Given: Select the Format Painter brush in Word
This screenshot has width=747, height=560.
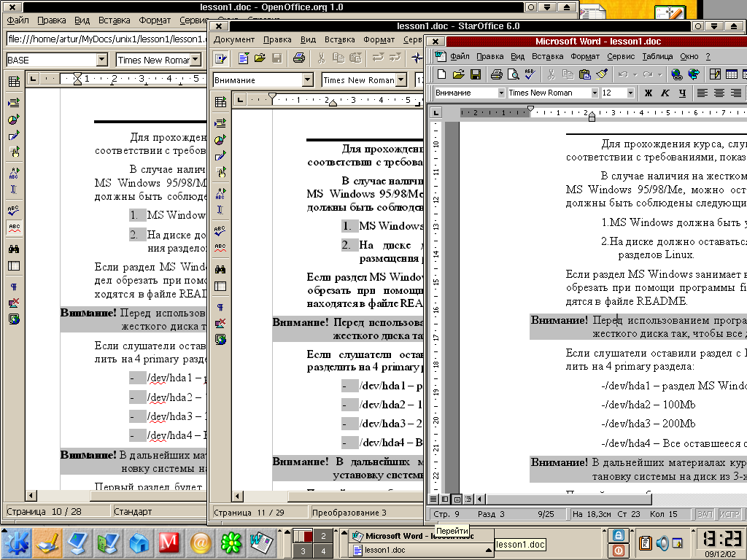Looking at the screenshot, I should [601, 74].
